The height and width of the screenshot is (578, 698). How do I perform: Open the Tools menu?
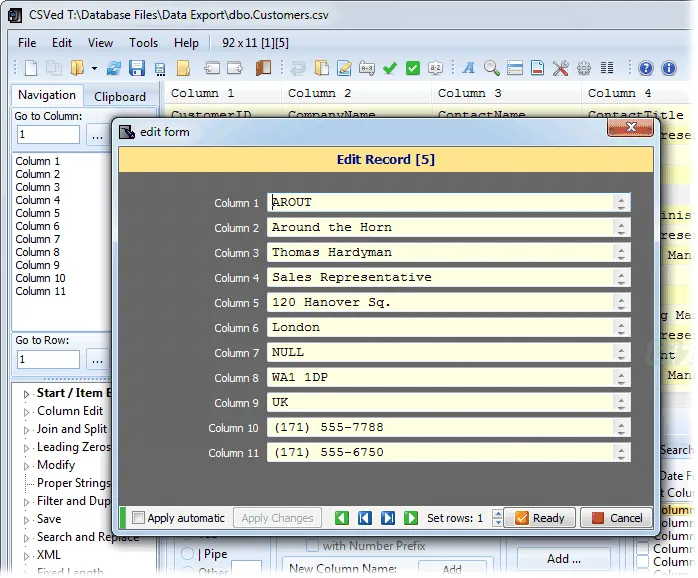143,43
